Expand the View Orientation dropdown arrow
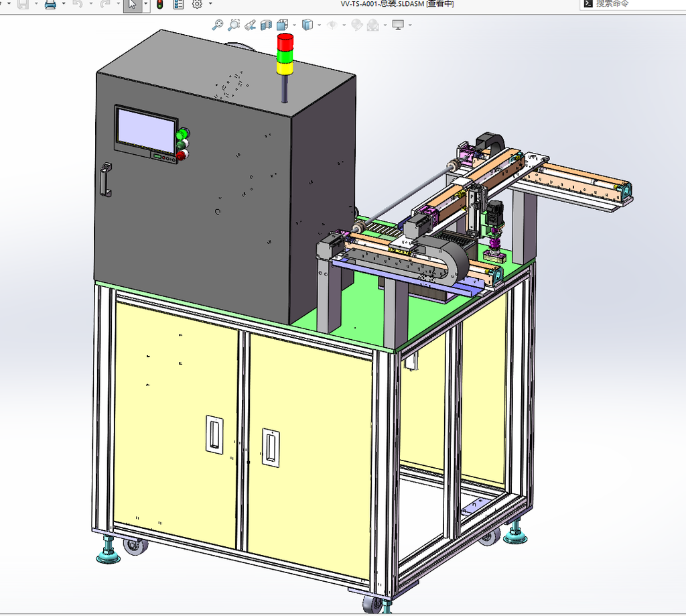The width and height of the screenshot is (686, 616). pyautogui.click(x=295, y=25)
